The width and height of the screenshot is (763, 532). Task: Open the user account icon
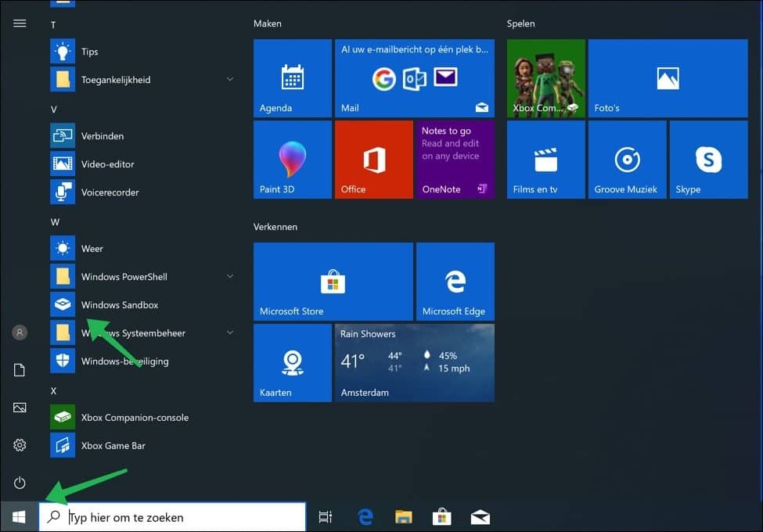pos(20,332)
